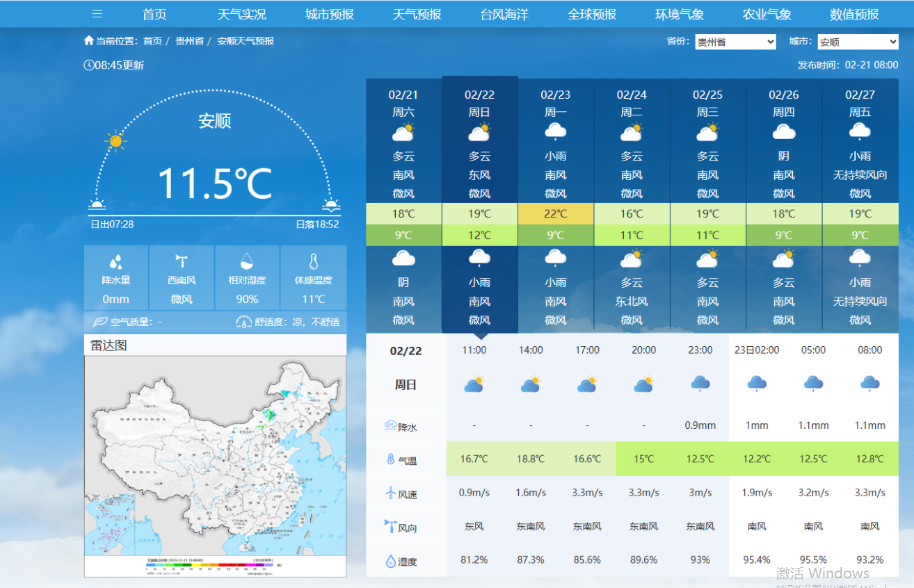This screenshot has height=588, width=914.
Task: Open the 城市 dropdown showing 安顺
Action: 858,42
